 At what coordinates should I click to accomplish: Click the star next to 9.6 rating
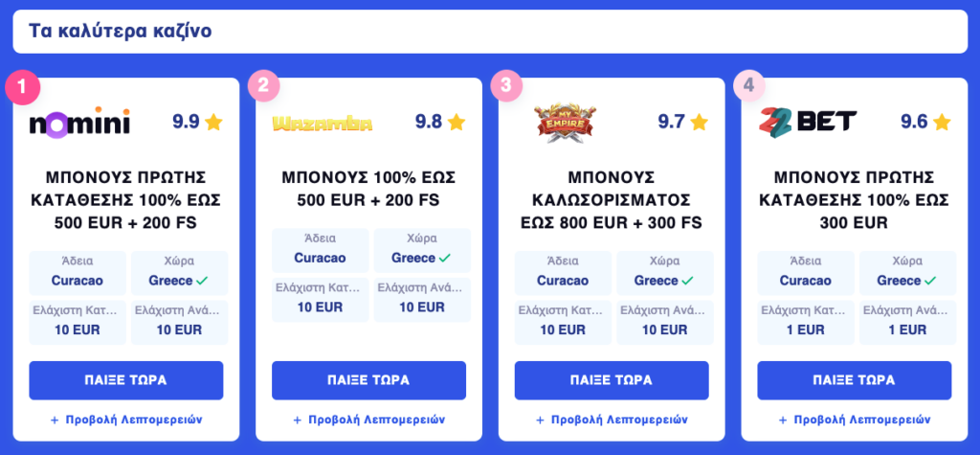click(942, 122)
